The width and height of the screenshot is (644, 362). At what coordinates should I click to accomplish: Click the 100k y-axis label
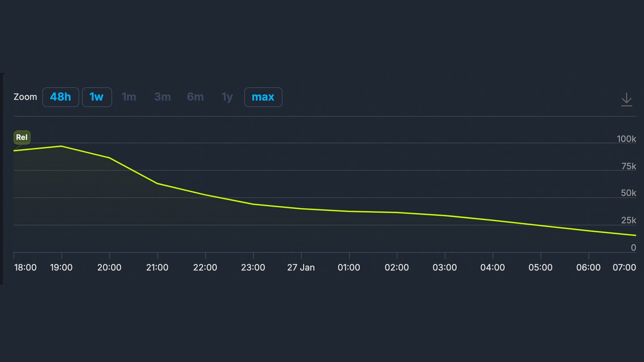(x=626, y=139)
